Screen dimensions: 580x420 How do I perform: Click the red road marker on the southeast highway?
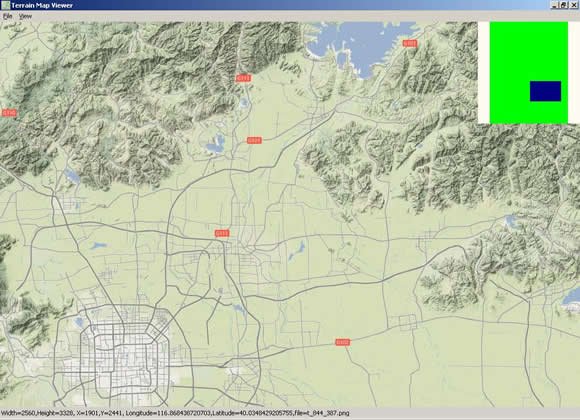point(343,342)
